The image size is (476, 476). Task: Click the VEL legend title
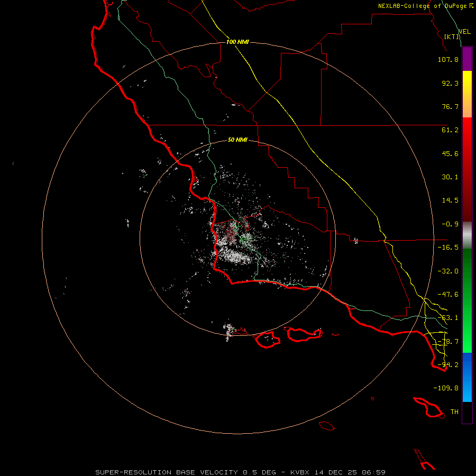pos(465,32)
